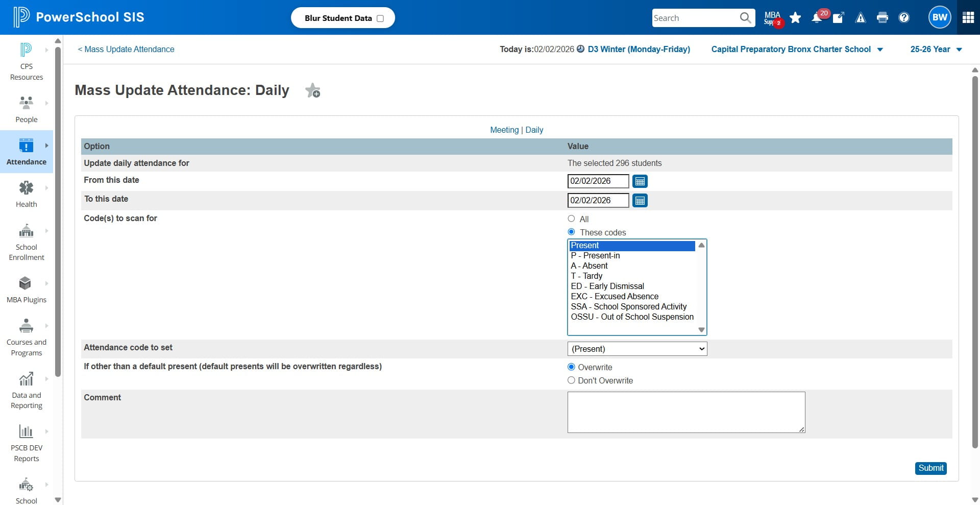Open the Health sidebar menu
Image resolution: width=980 pixels, height=505 pixels.
(27, 194)
